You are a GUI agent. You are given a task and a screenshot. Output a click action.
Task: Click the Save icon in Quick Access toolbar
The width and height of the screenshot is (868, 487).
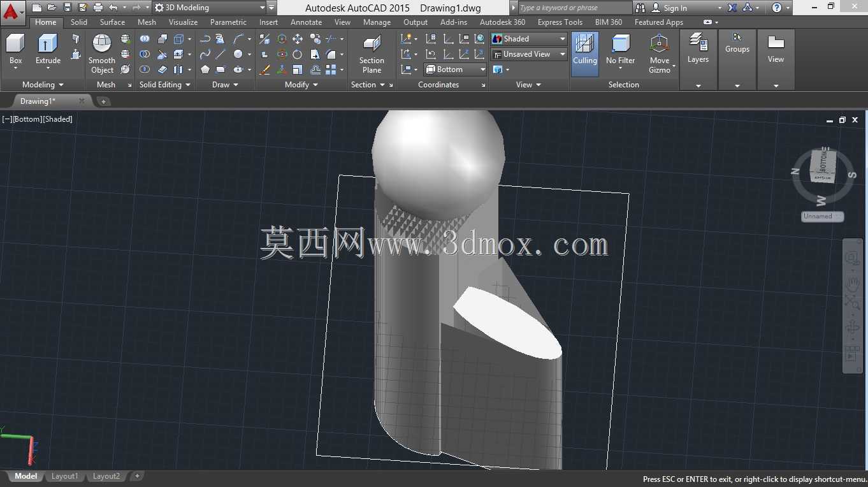pos(67,8)
